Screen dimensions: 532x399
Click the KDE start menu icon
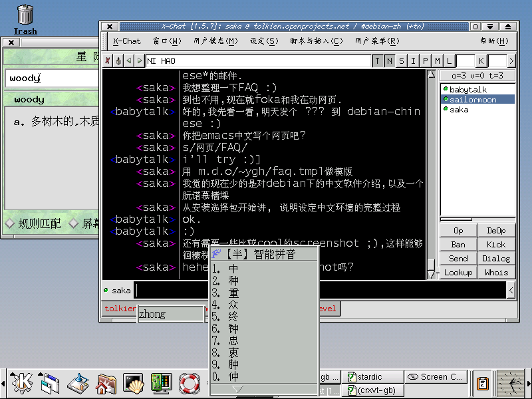[x=22, y=382]
